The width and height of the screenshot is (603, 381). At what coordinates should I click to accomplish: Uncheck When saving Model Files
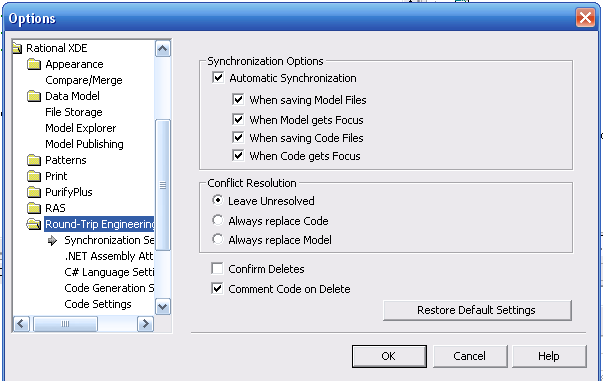pos(238,100)
